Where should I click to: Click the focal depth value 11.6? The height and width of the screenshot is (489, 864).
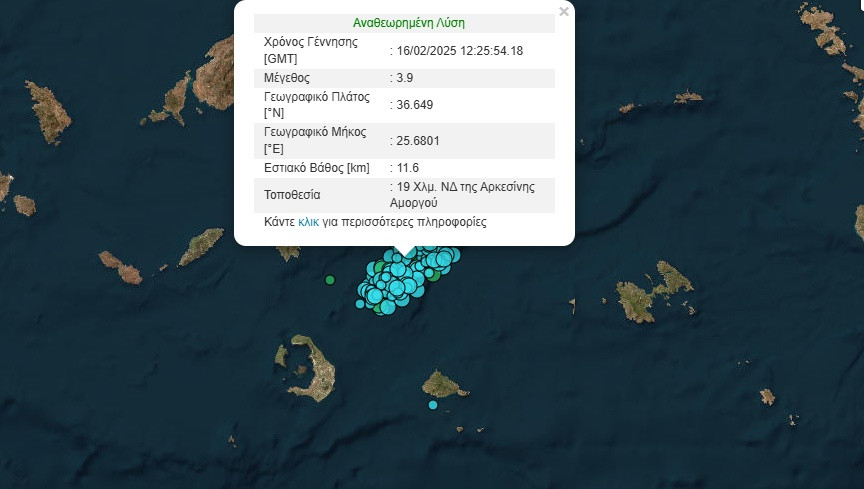[406, 168]
